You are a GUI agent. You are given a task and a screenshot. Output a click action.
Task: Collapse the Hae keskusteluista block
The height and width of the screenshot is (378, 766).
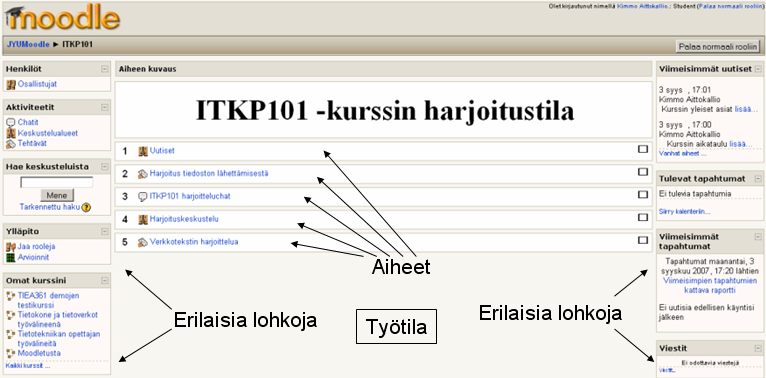click(105, 167)
